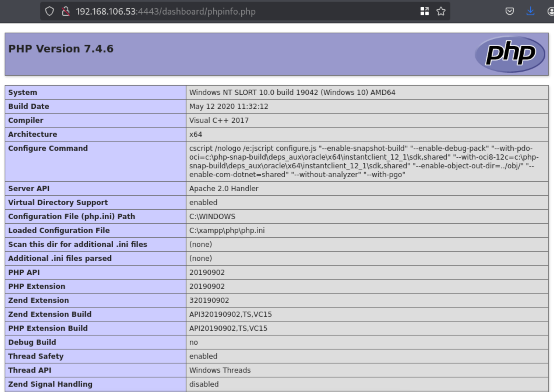Click the Zend Extension value 320190902
Image resolution: width=554 pixels, height=392 pixels.
tap(209, 300)
